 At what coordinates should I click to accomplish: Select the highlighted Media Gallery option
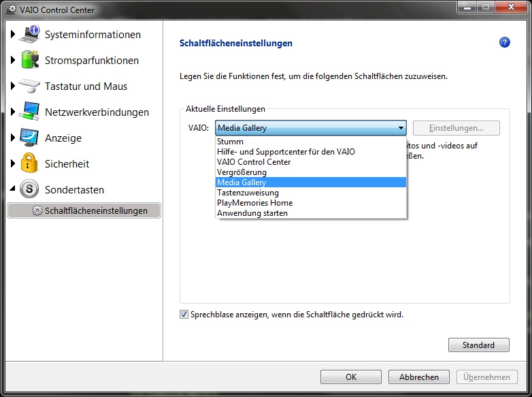(x=311, y=182)
